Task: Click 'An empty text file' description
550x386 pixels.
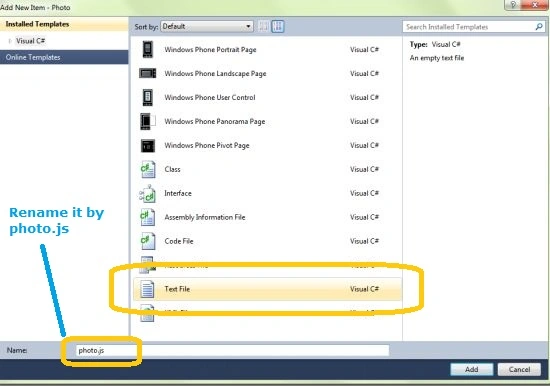Action: pyautogui.click(x=437, y=58)
